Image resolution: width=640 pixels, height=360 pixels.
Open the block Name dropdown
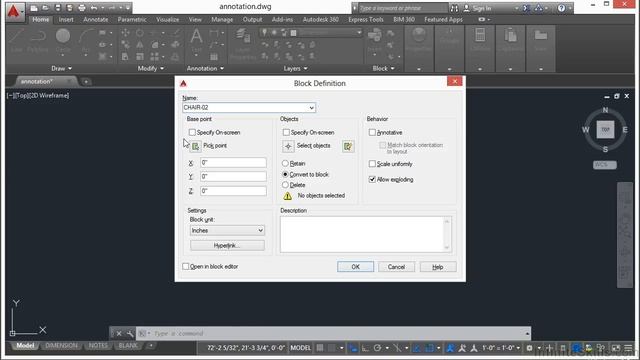click(x=311, y=108)
